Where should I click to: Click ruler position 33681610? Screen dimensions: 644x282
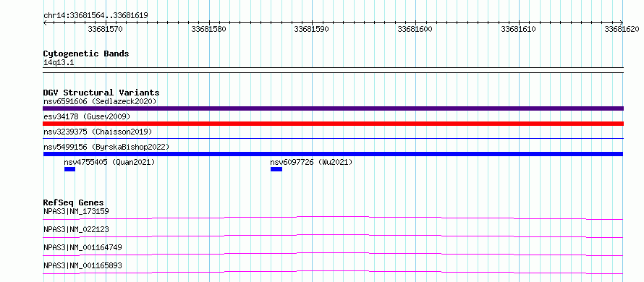(x=518, y=29)
